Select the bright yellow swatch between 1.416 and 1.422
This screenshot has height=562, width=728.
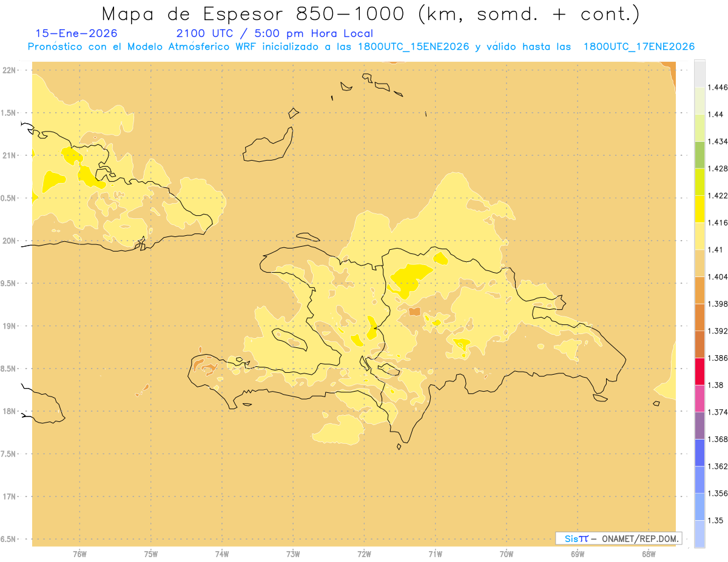(x=699, y=209)
